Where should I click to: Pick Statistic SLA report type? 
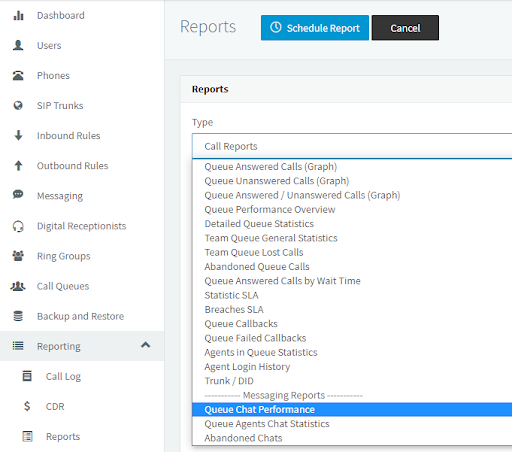pyautogui.click(x=231, y=295)
